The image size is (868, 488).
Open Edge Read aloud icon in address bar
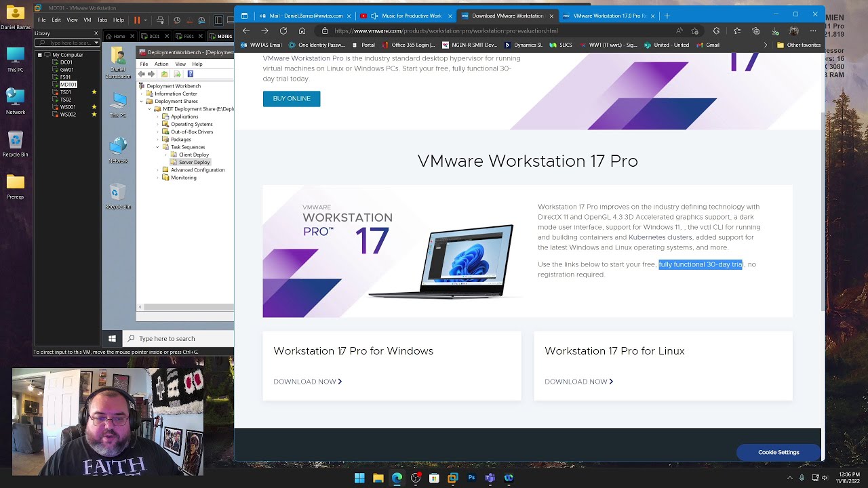(679, 30)
